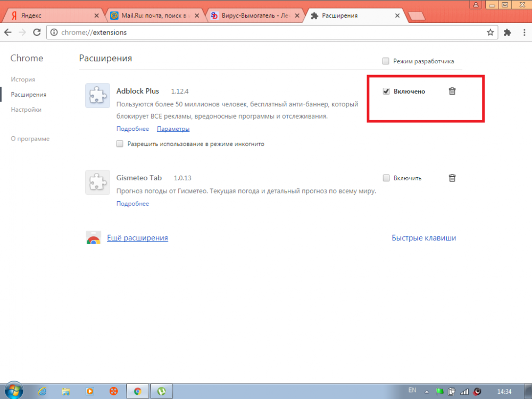This screenshot has height=399, width=532.
Task: Open История in the Chrome sidebar
Action: click(x=23, y=79)
